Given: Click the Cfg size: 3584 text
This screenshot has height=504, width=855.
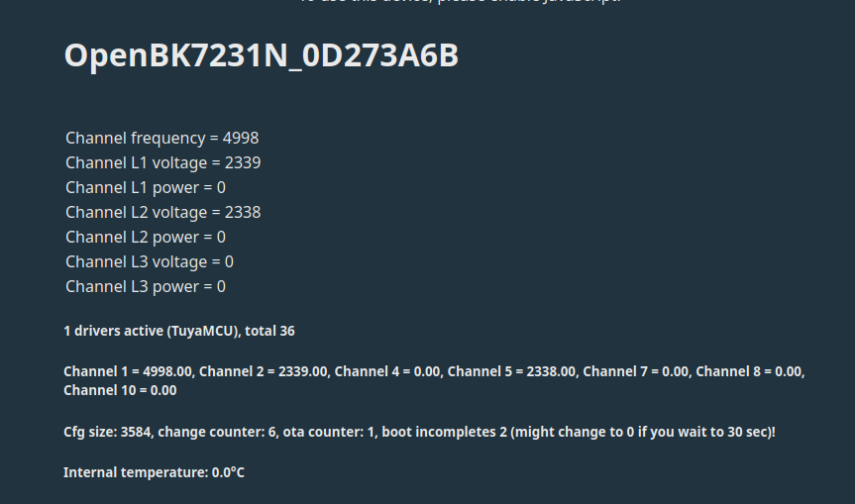Looking at the screenshot, I should (x=107, y=432).
